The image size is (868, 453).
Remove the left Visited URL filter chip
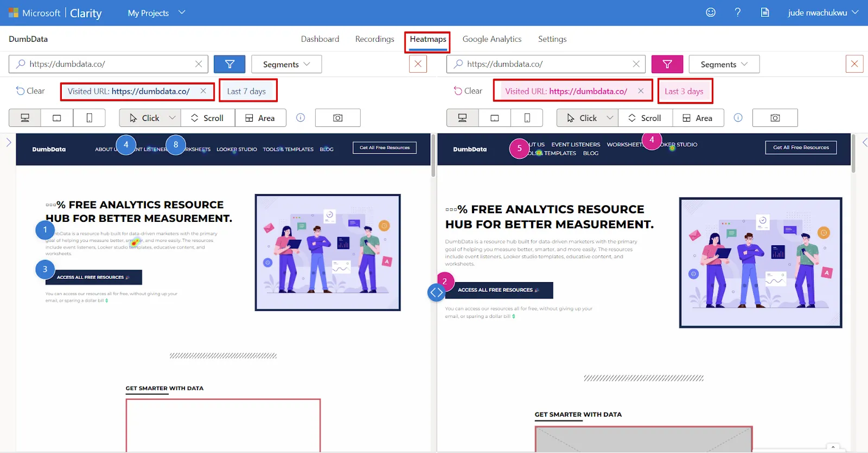[203, 91]
